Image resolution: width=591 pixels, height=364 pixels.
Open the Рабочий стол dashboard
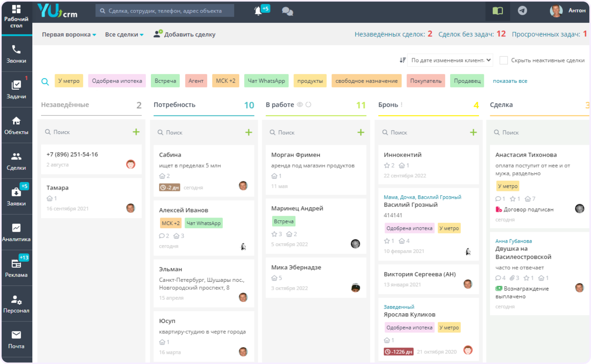16,17
